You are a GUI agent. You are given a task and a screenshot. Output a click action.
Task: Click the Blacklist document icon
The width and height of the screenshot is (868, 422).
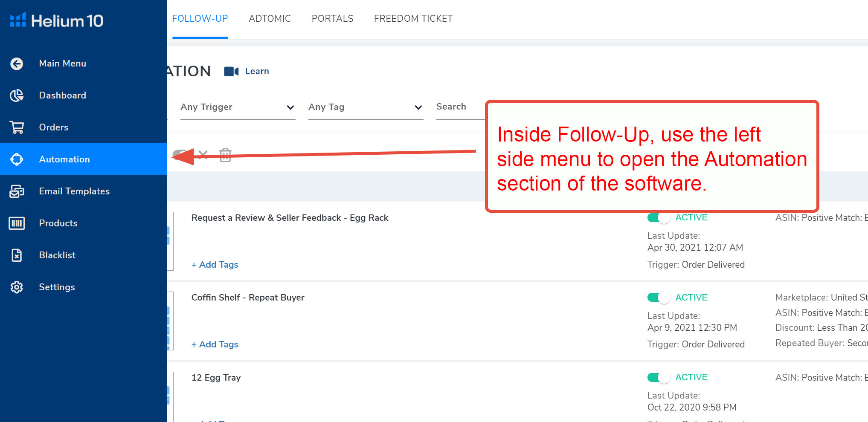pyautogui.click(x=17, y=255)
